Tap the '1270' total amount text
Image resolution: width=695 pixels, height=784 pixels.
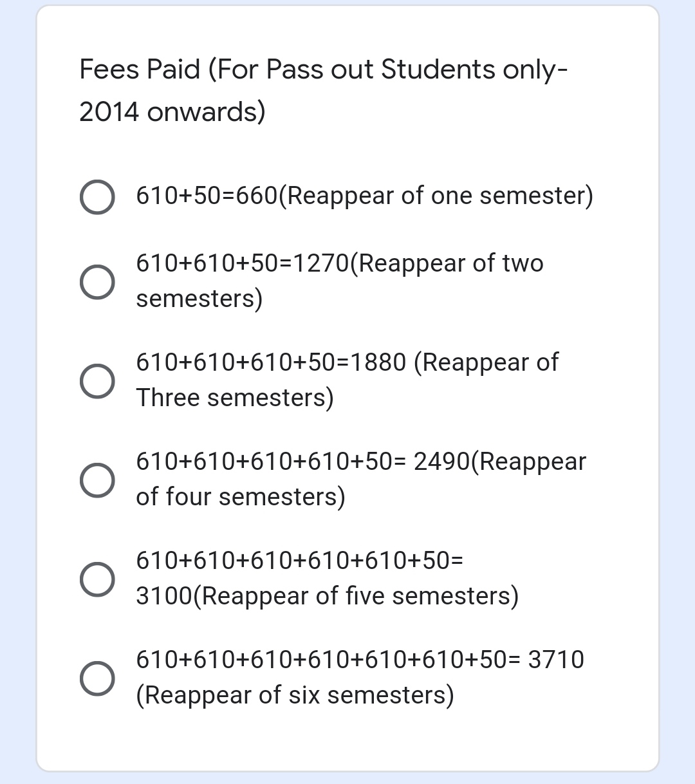coord(320,263)
